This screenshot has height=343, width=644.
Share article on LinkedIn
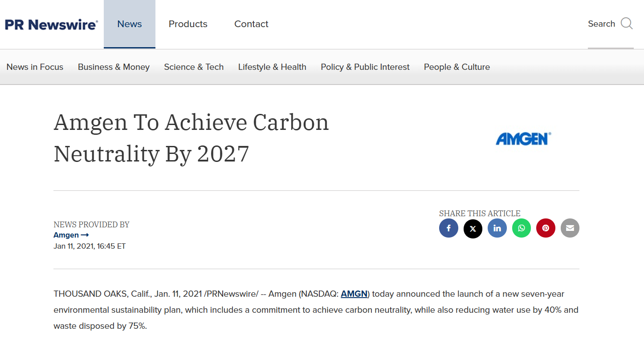coord(497,229)
